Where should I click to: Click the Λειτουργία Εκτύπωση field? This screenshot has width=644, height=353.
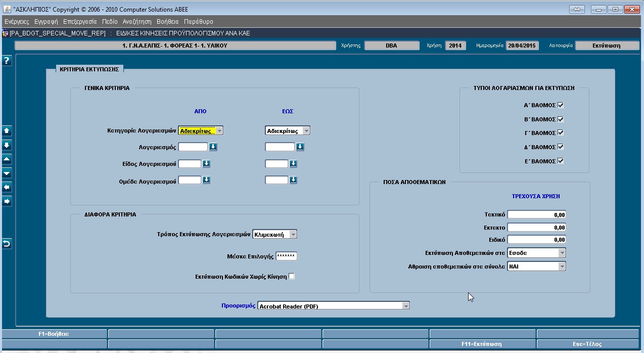tap(607, 46)
